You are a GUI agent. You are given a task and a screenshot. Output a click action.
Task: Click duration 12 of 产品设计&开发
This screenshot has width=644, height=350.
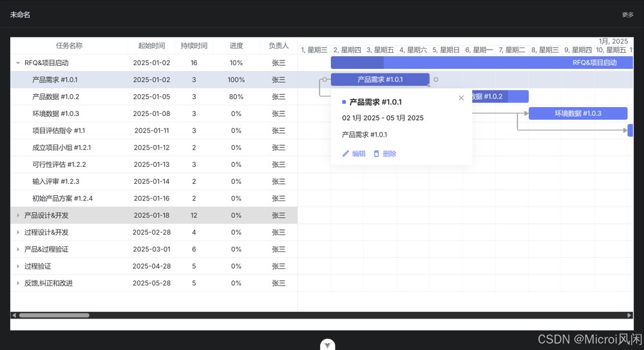[x=194, y=215]
